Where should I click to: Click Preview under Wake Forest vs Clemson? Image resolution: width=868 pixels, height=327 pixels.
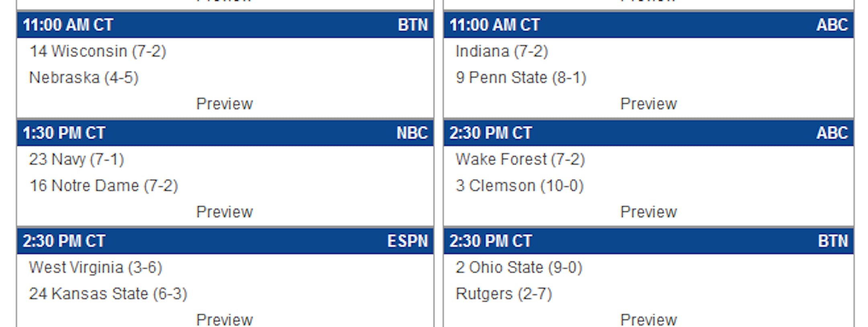[648, 212]
